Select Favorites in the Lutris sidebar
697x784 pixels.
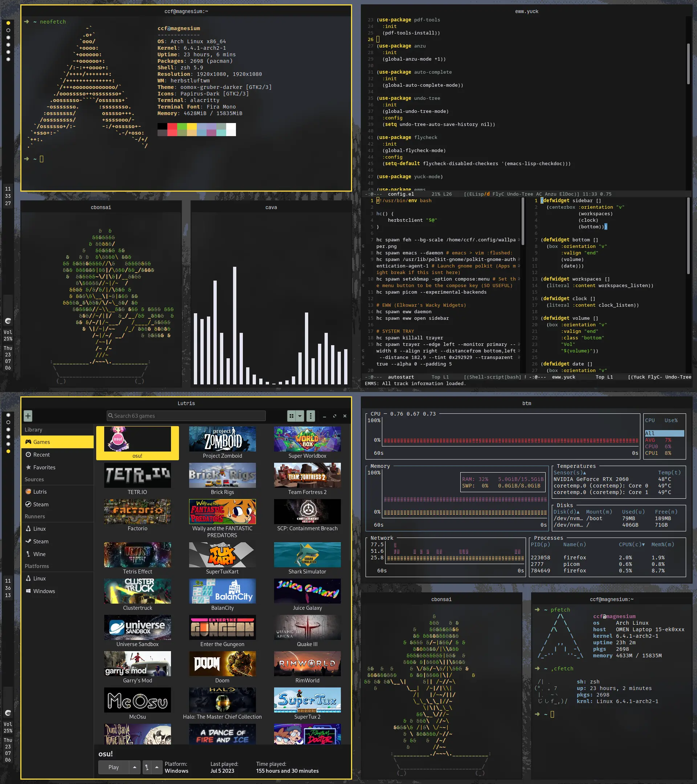click(x=58, y=467)
